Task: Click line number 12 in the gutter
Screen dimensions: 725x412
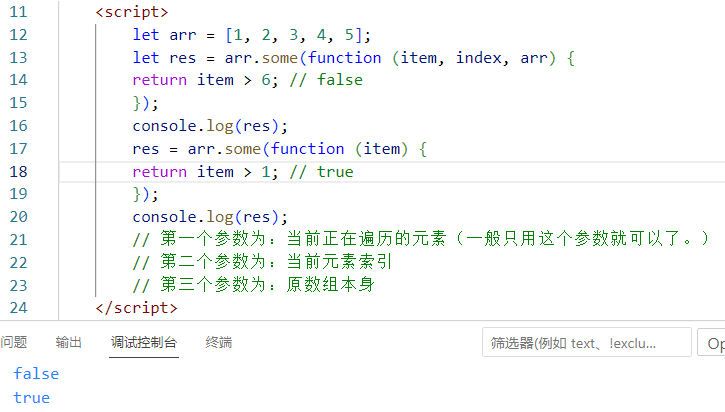Action: (18, 35)
